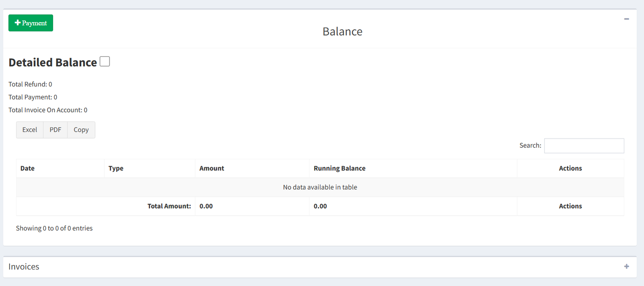Select the 'Showing 0 to 0 of 0 entries' text
The image size is (644, 286).
point(54,228)
